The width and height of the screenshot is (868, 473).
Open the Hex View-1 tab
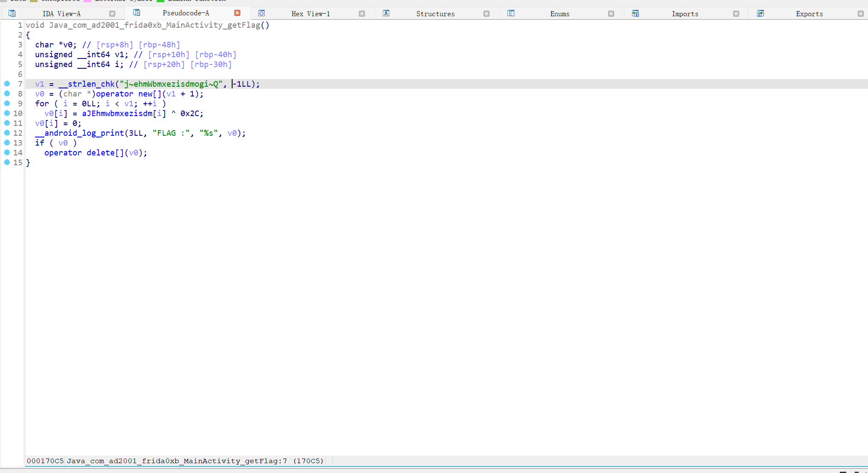(311, 14)
